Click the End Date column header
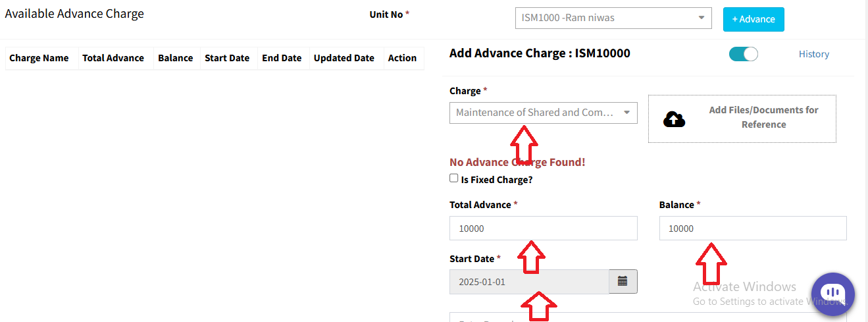The height and width of the screenshot is (322, 868). click(282, 58)
